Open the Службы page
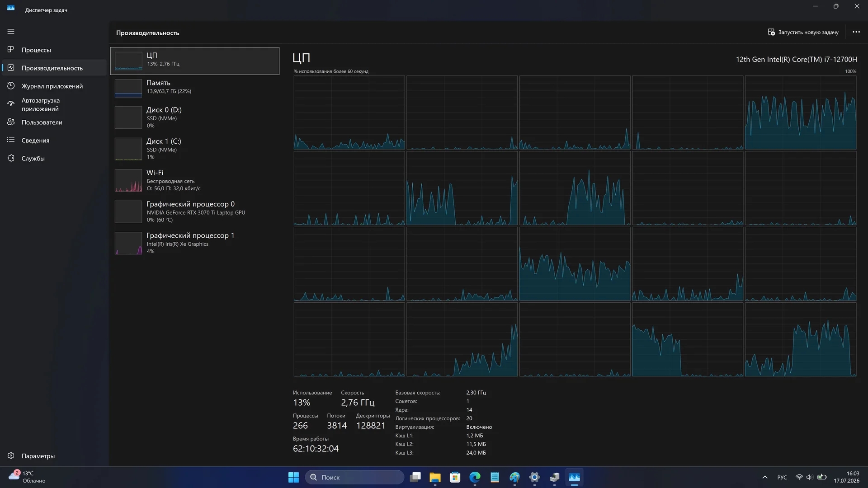868x488 pixels. click(54, 158)
